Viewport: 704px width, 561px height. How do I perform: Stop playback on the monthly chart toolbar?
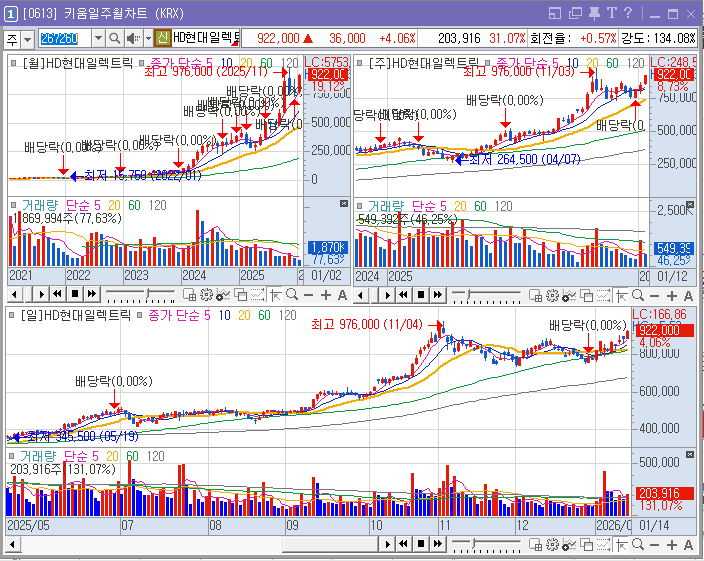click(x=75, y=294)
